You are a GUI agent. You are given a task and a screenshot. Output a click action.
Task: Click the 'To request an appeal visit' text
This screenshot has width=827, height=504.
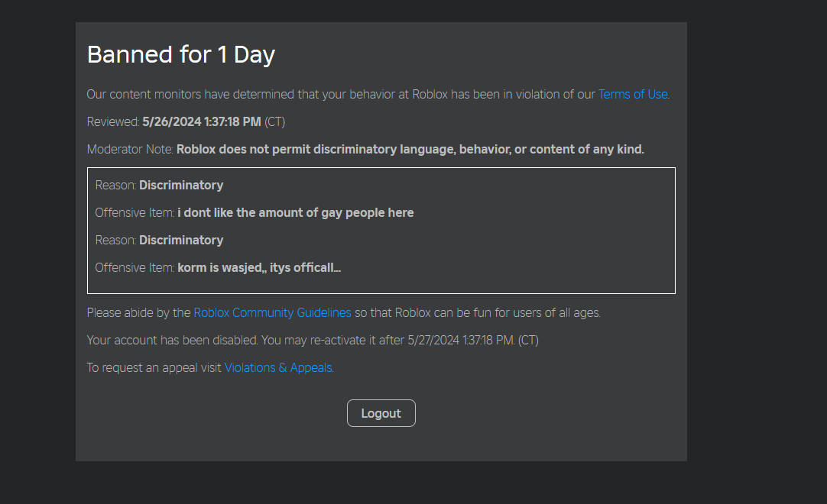(154, 368)
